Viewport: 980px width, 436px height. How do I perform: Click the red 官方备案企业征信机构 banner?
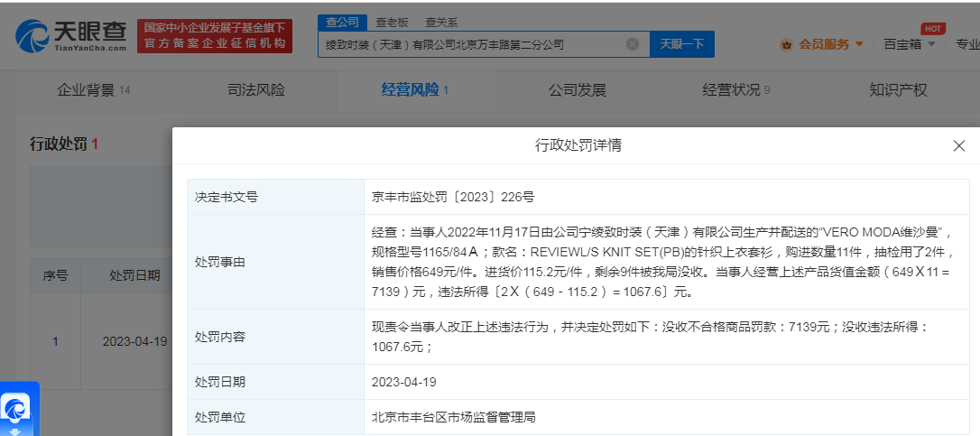tap(215, 35)
